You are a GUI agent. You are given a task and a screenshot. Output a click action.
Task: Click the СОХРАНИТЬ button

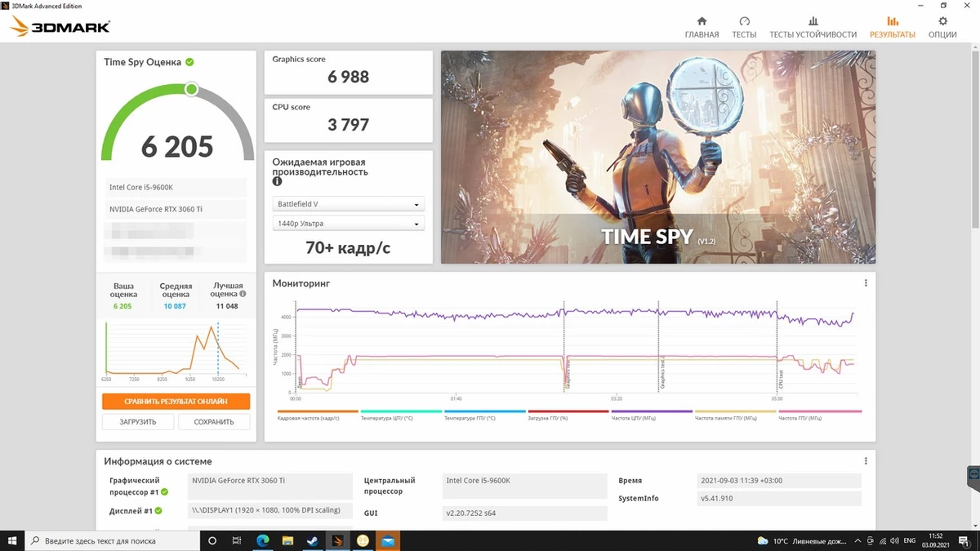(214, 422)
